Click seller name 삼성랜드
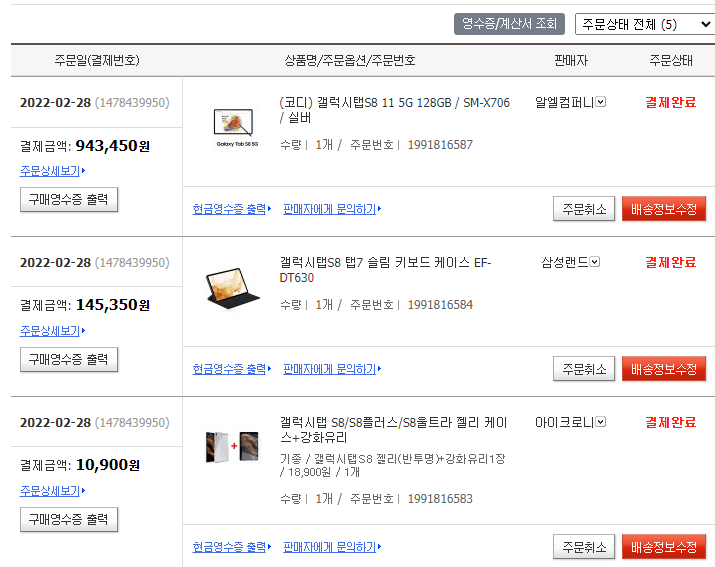 (x=565, y=262)
